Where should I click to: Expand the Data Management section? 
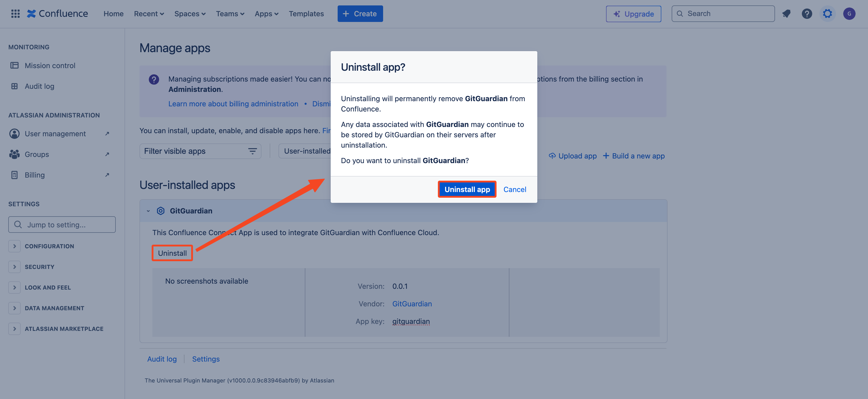(14, 308)
